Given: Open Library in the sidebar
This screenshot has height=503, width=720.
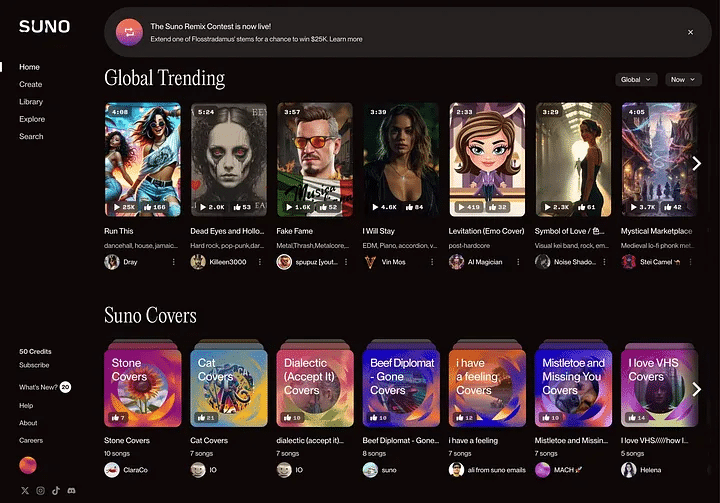Looking at the screenshot, I should (x=31, y=102).
